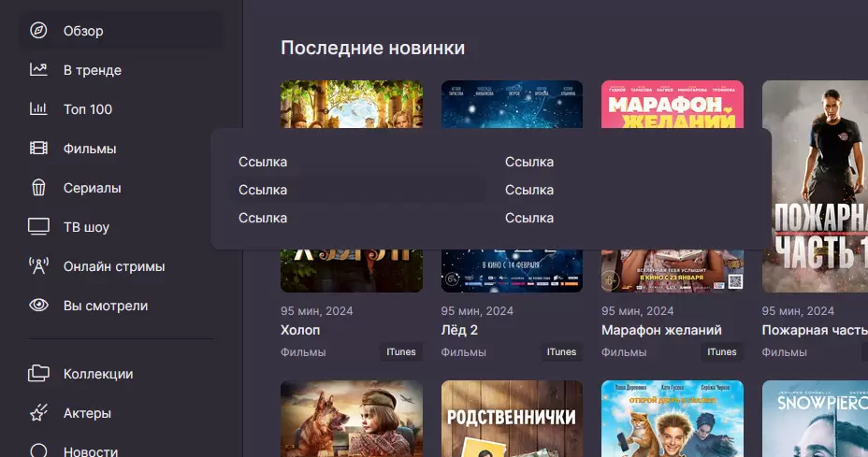Screen dimensions: 868x457
Task: Go to Новости in the sidebar
Action: tap(90, 450)
